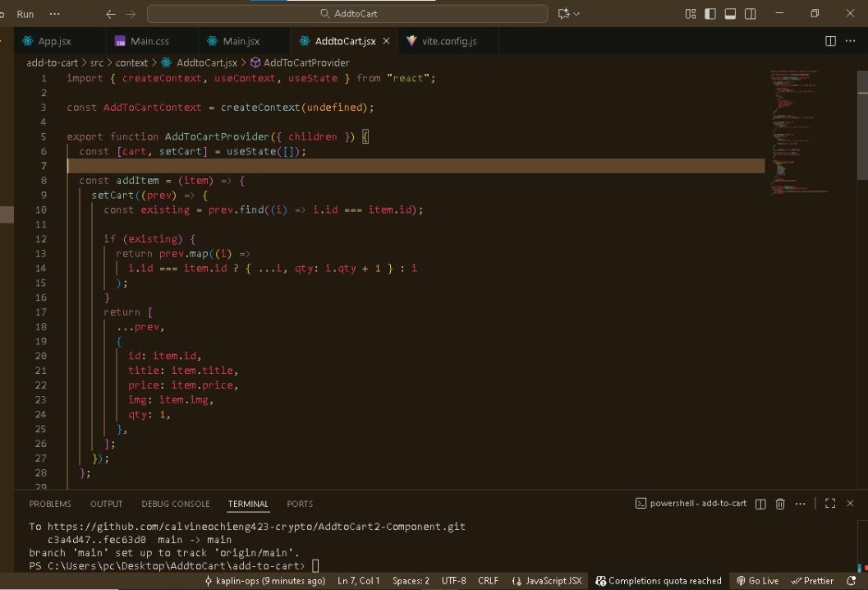This screenshot has width=868, height=590.
Task: Click the context breadcrumb folder
Action: tap(131, 62)
